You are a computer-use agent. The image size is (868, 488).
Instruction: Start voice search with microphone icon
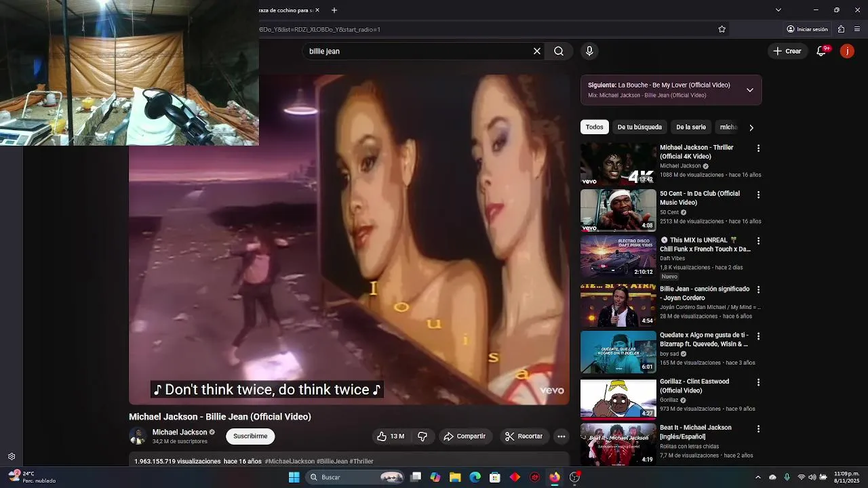coord(589,51)
